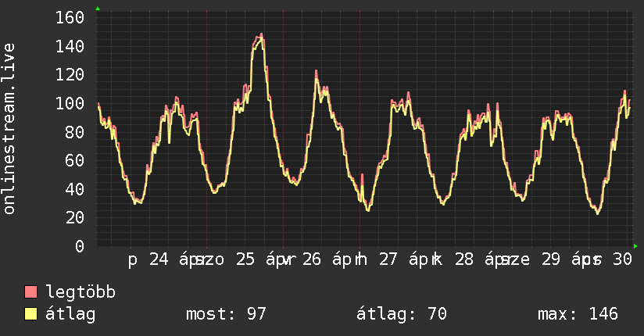Click the x-axis date label '29'
This screenshot has width=644, height=336.
click(551, 259)
